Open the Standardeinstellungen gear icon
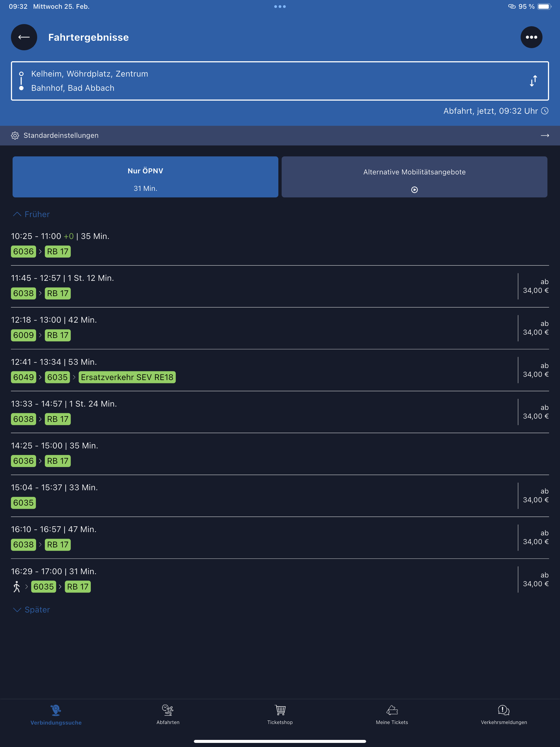The image size is (560, 747). click(15, 135)
